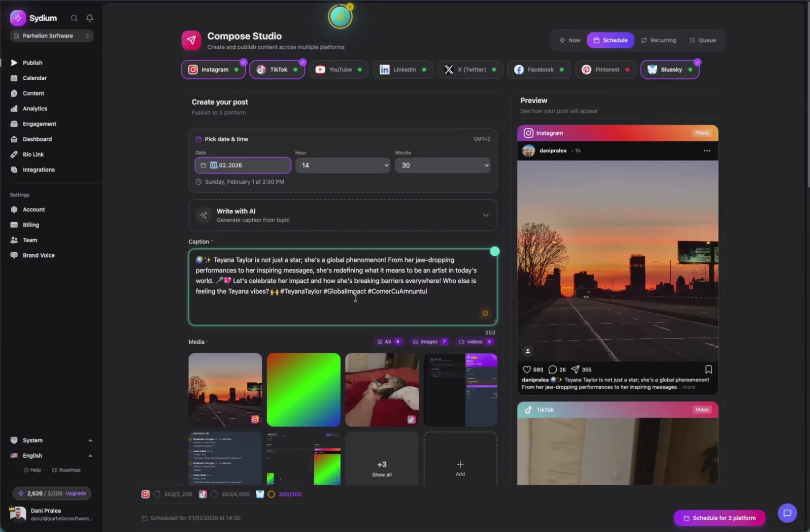Open emoji picker in caption box

click(485, 313)
